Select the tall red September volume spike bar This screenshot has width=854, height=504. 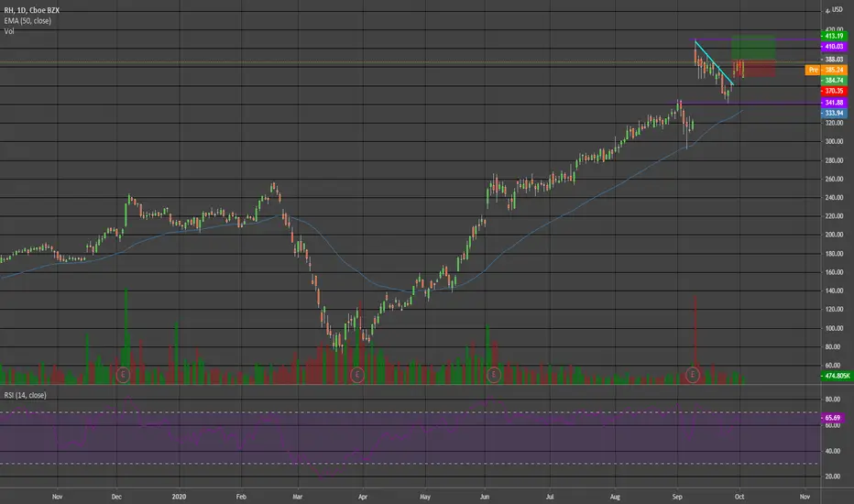tap(695, 340)
